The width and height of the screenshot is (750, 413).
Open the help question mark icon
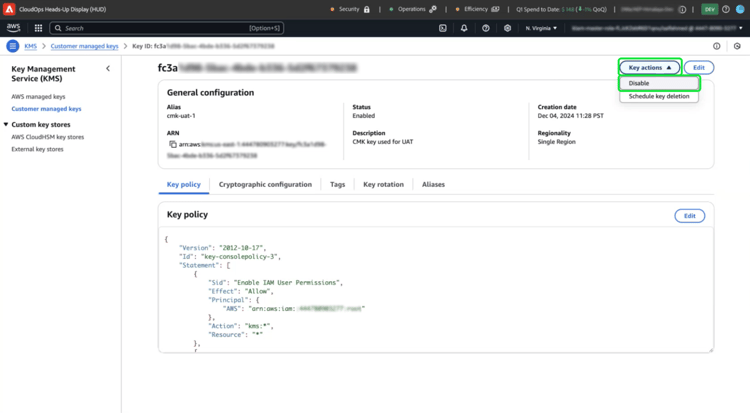click(x=486, y=28)
